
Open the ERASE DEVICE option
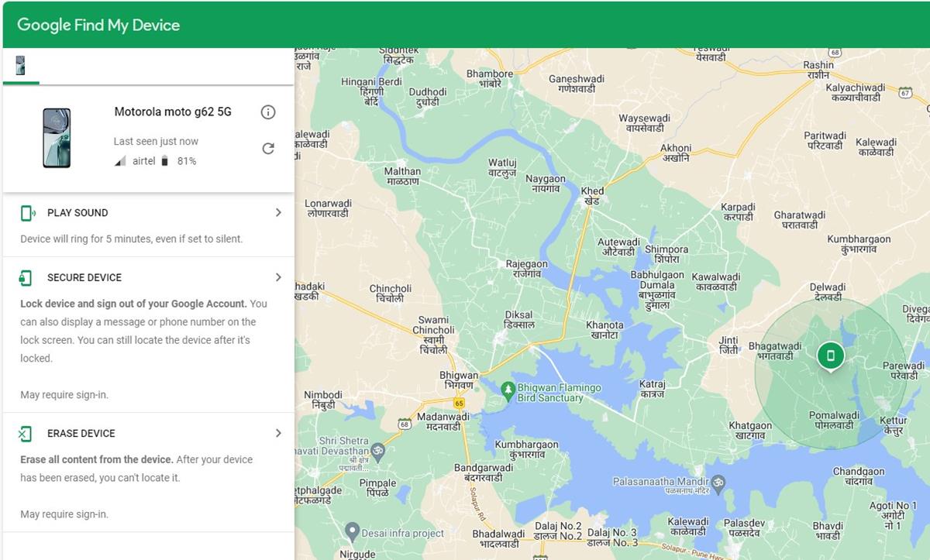tap(147, 472)
